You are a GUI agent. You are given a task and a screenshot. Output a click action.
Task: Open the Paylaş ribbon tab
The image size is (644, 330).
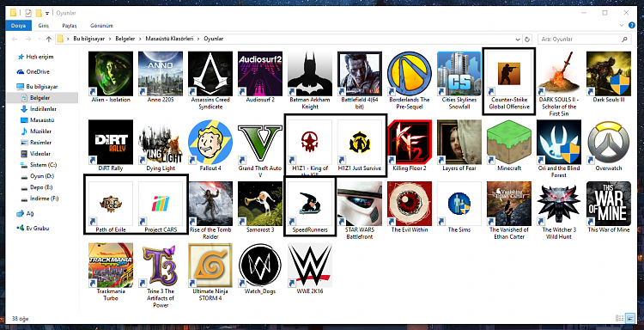pos(69,26)
